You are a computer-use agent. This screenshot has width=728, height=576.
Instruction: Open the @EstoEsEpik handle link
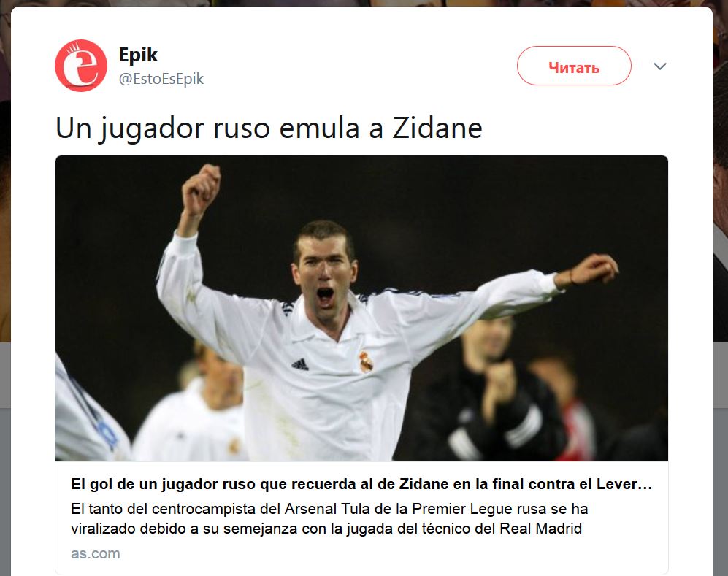coord(161,79)
